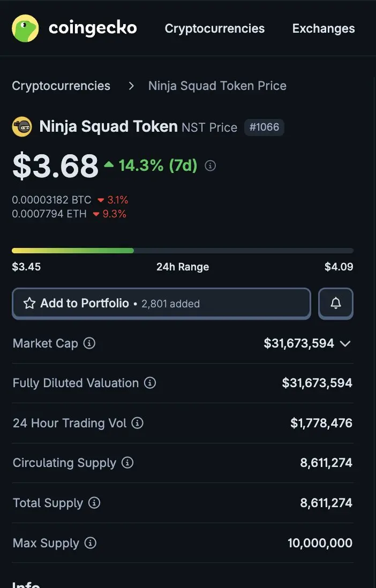Click the Max Supply info icon

coord(90,542)
